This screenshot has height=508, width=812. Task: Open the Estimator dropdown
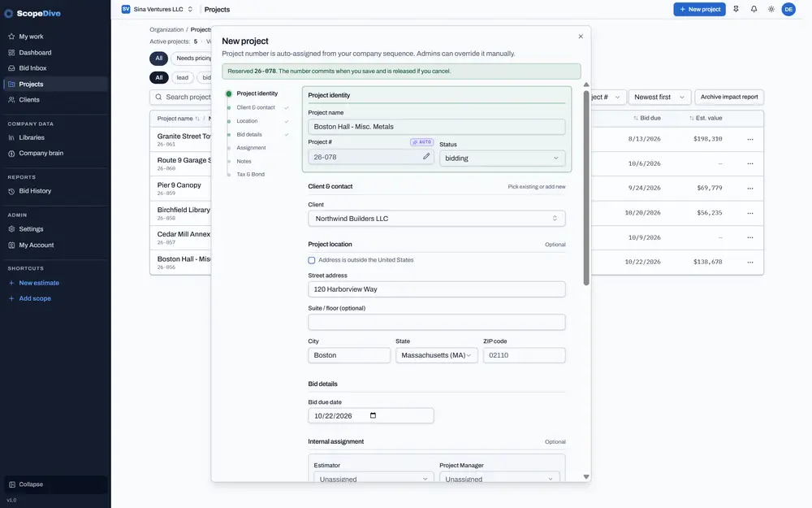pos(373,479)
